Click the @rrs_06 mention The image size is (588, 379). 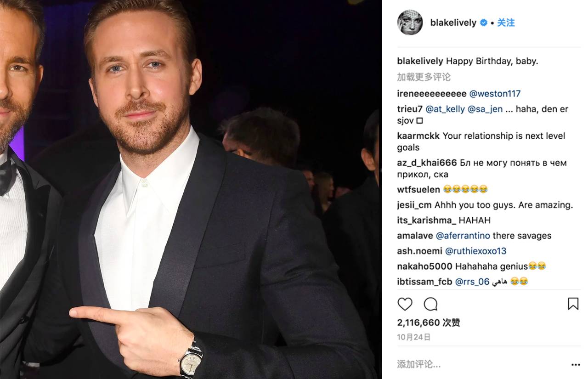pyautogui.click(x=472, y=282)
